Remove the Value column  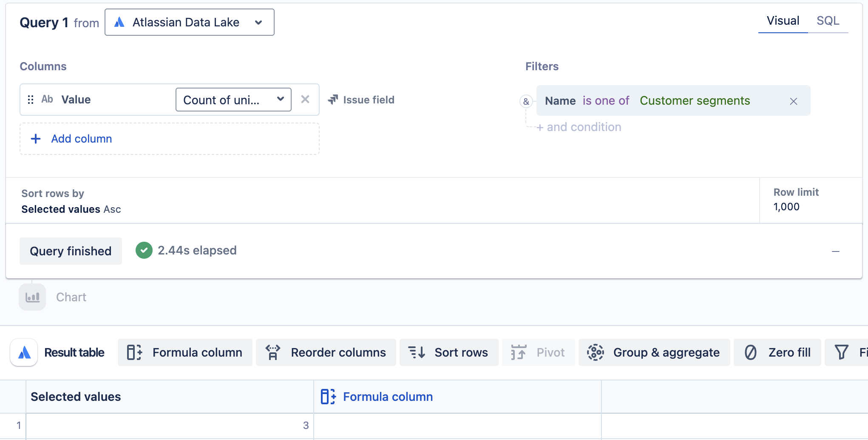(x=305, y=100)
